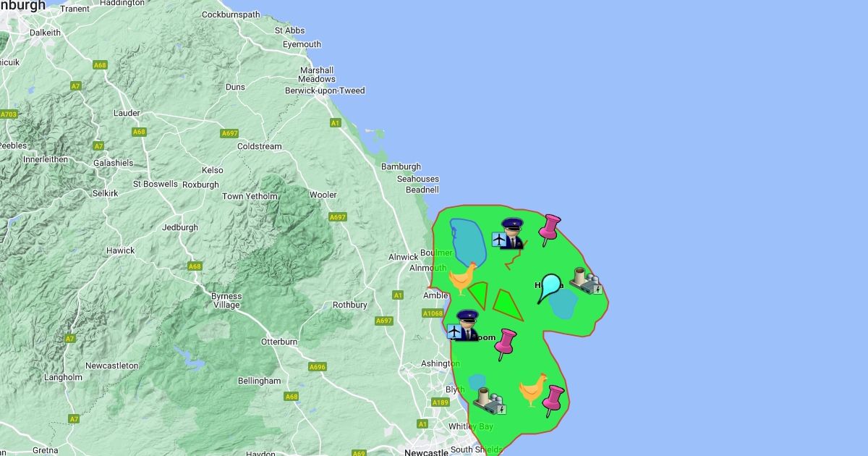868x456 pixels.
Task: Click the Marshall Meadows label
Action: pos(317,75)
